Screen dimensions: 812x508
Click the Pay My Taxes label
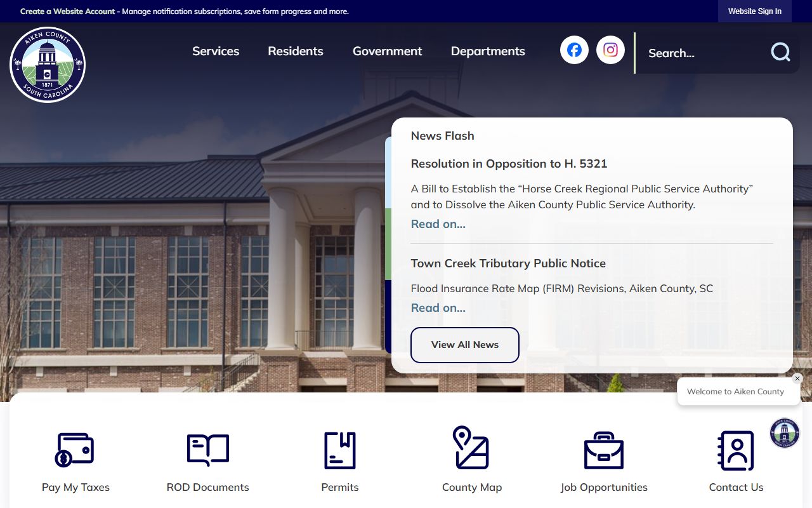[75, 488]
